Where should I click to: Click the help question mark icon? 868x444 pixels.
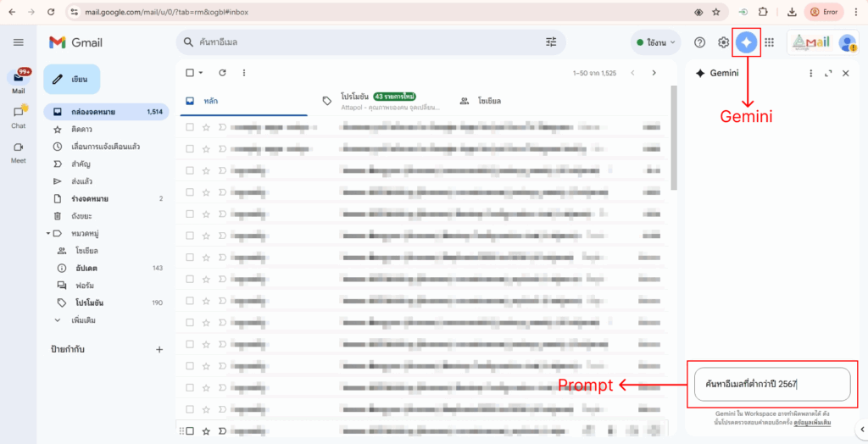click(x=699, y=42)
